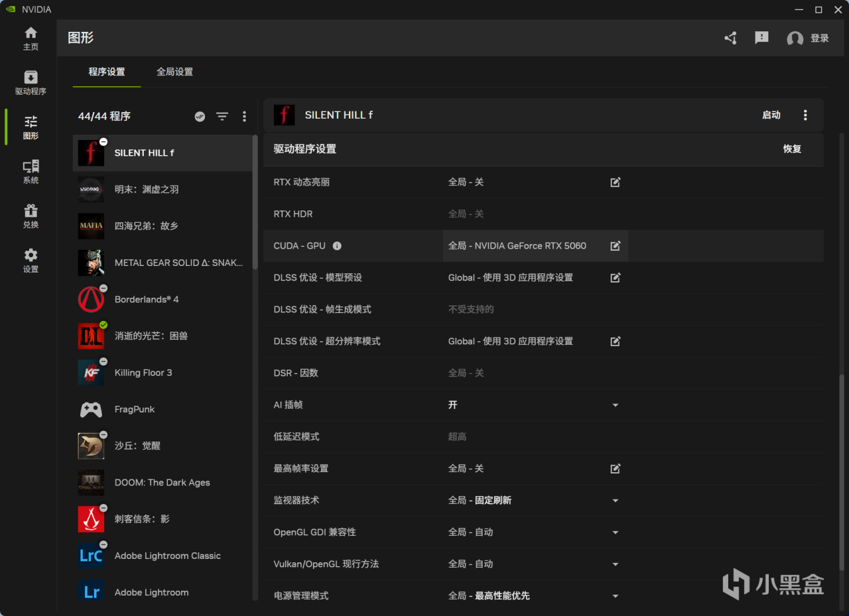Screen dimensions: 849x616
Task: Click the 低延迟模式 setting label
Action: [x=296, y=437]
